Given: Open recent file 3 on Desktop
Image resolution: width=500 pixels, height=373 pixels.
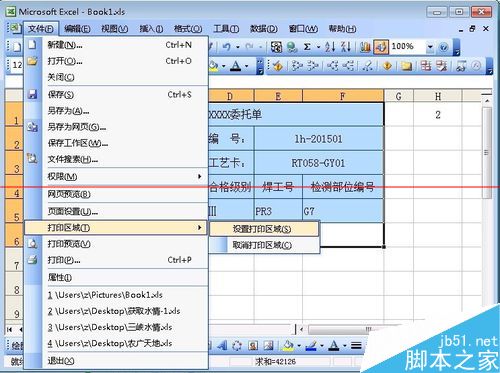Looking at the screenshot, I should 116,327.
